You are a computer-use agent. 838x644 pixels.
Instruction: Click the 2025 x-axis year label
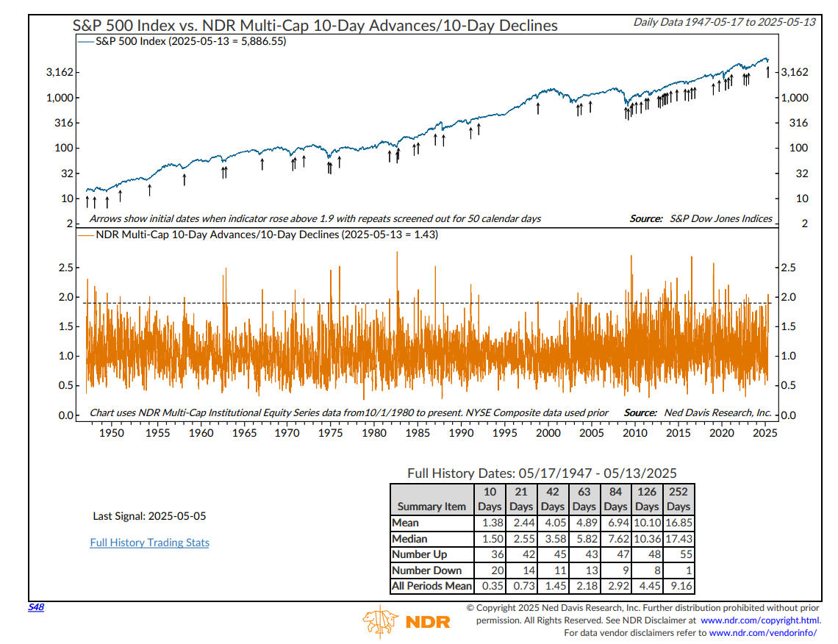coord(764,433)
